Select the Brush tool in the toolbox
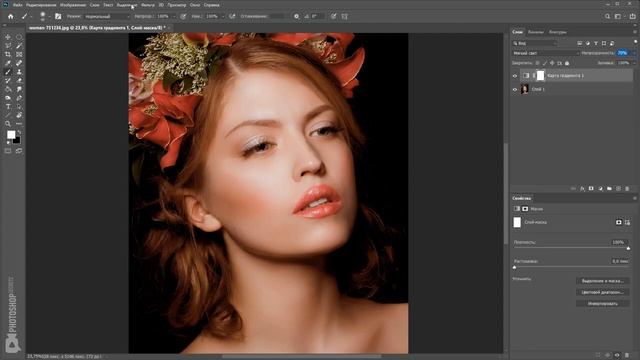 [8, 72]
